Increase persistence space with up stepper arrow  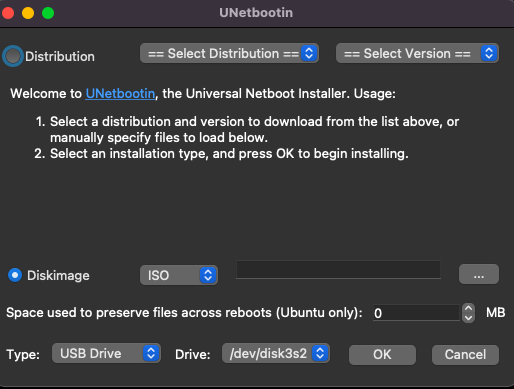(468, 309)
